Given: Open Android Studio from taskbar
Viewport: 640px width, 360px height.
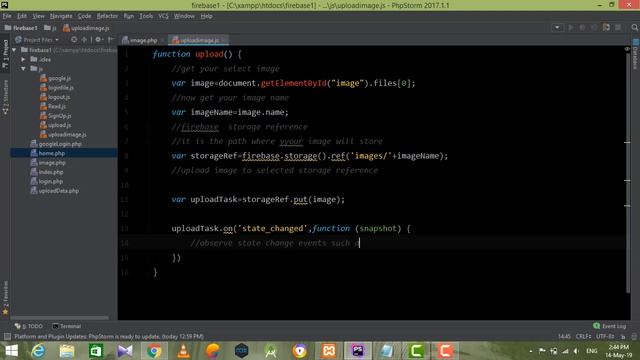Looking at the screenshot, I should pyautogui.click(x=271, y=351).
